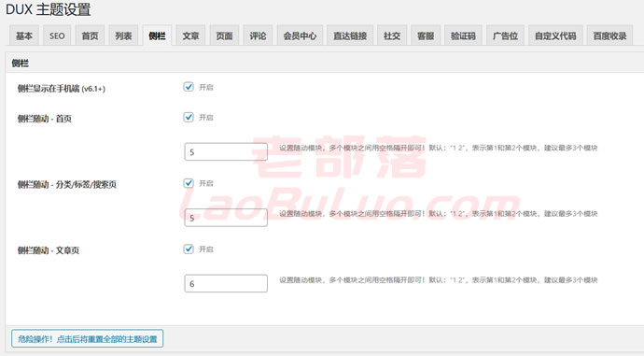Click the 分类/标签/搜索页 module input field

point(226,218)
